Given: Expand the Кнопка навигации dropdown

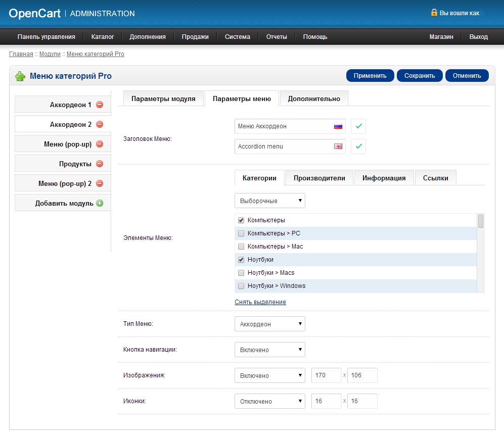Looking at the screenshot, I should pyautogui.click(x=270, y=350).
